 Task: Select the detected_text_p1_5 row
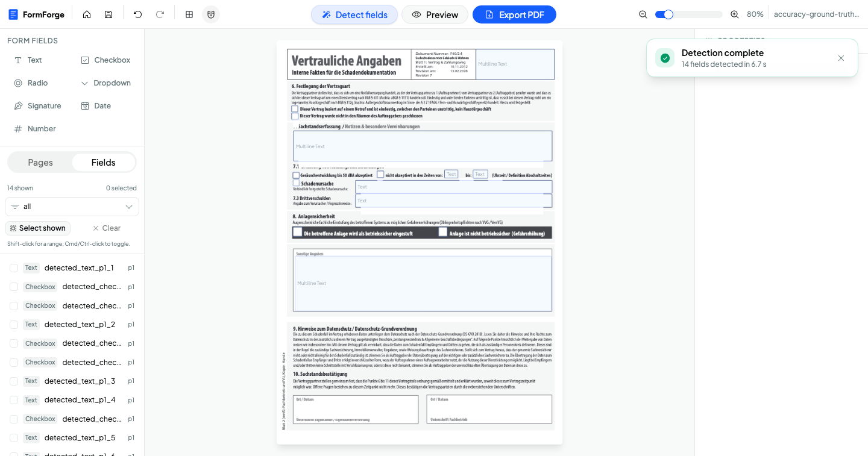72,438
